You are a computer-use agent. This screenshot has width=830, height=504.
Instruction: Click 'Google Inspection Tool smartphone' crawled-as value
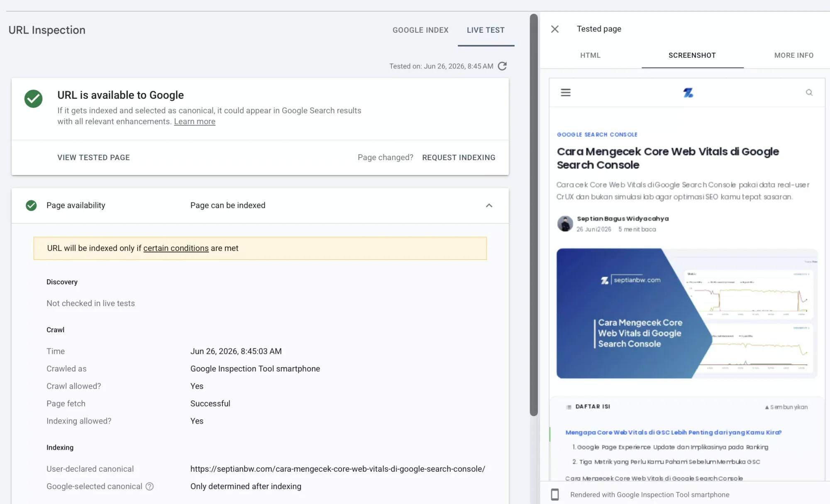point(255,369)
